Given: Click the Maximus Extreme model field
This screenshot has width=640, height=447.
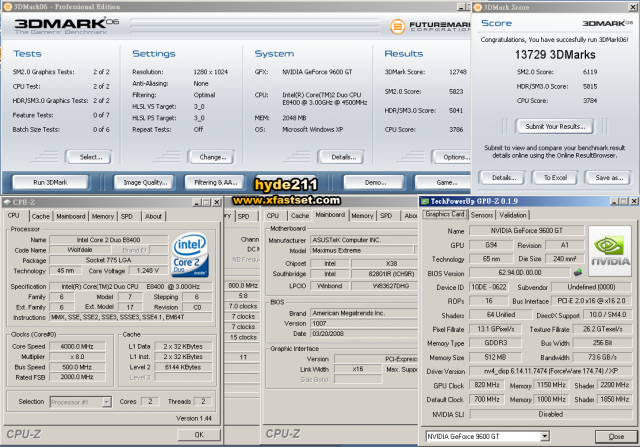Looking at the screenshot, I should pyautogui.click(x=362, y=250).
